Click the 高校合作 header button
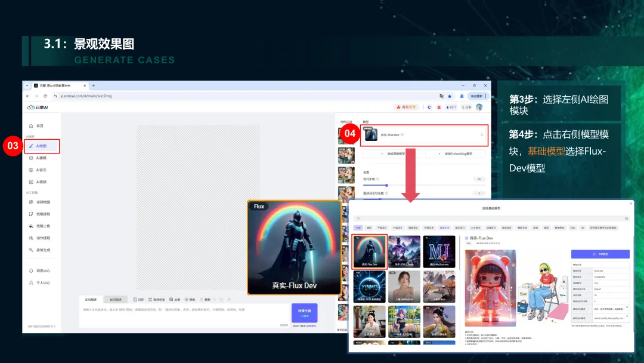 point(406,107)
